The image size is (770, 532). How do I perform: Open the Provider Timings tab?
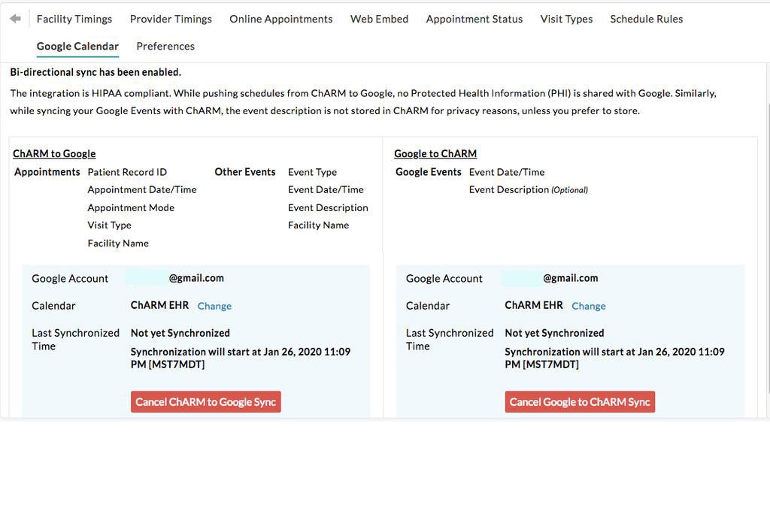pyautogui.click(x=171, y=19)
